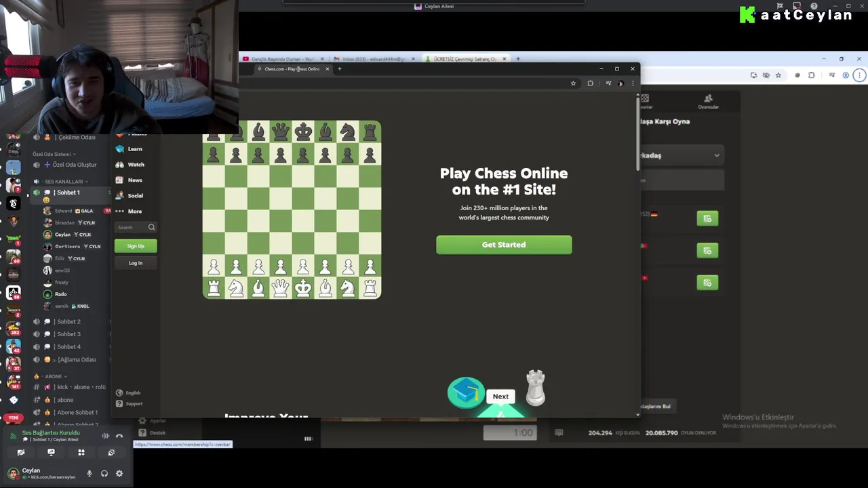
Task: Click the graduation cap lesson icon
Action: pyautogui.click(x=466, y=392)
